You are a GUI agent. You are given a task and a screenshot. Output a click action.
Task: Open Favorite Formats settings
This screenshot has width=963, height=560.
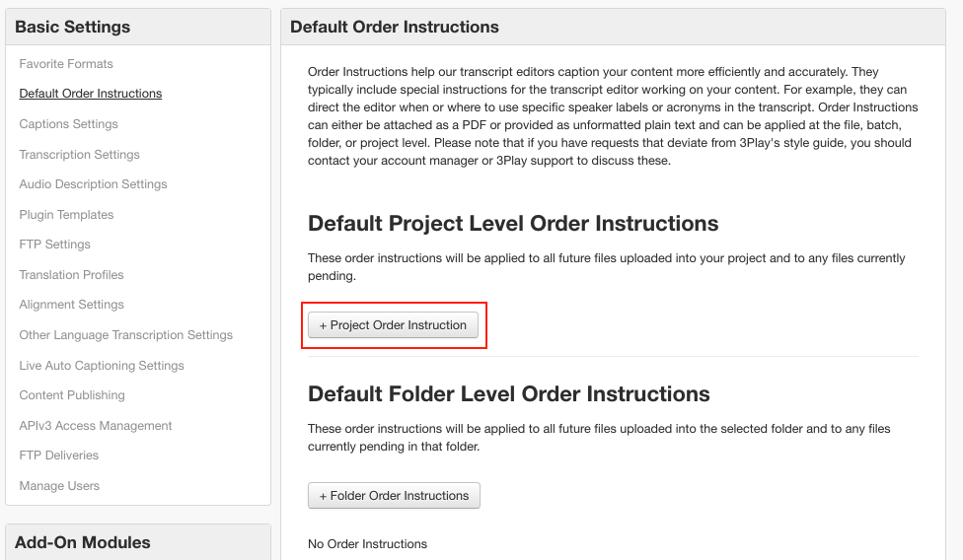point(66,64)
